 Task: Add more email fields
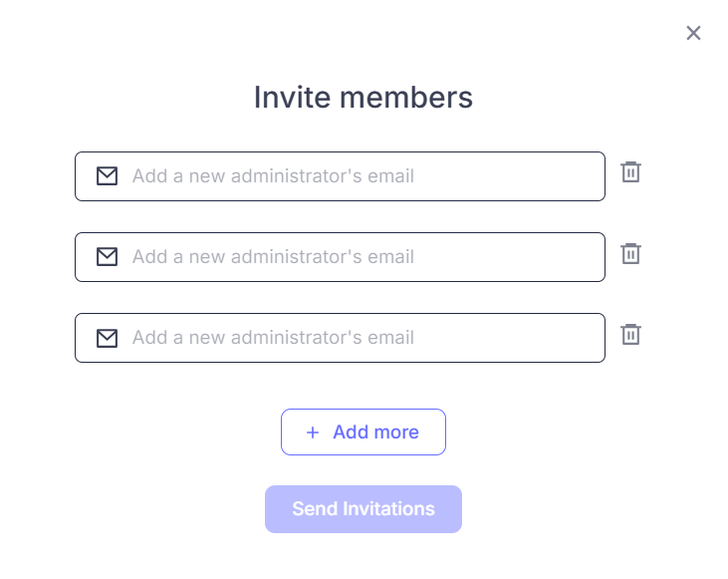click(x=363, y=433)
